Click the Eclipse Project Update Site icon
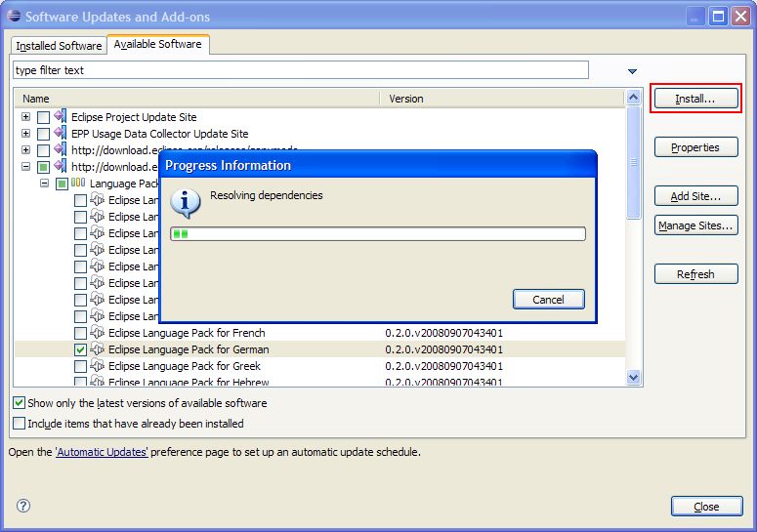The image size is (757, 532). (61, 116)
